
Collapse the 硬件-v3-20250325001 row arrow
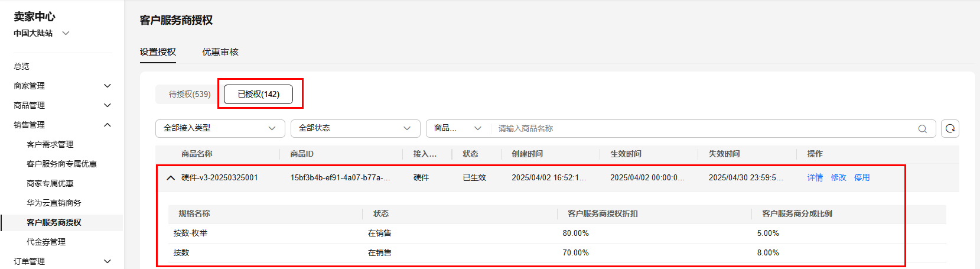pyautogui.click(x=171, y=177)
